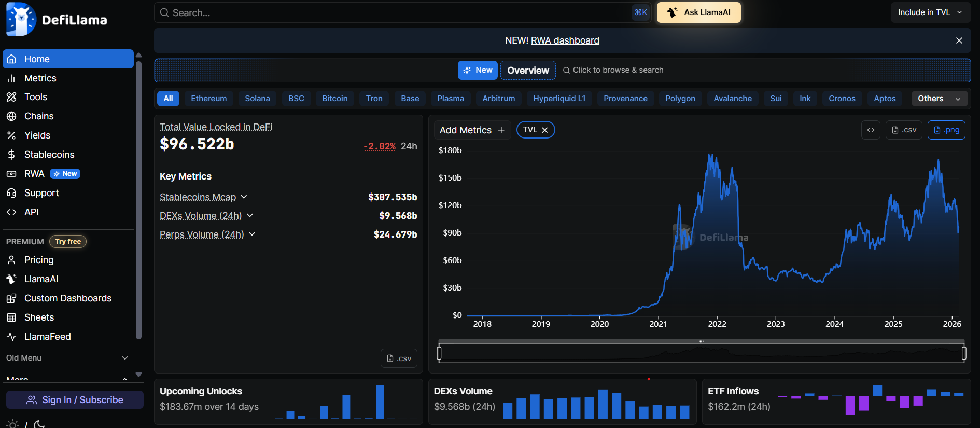The height and width of the screenshot is (428, 980).
Task: Open the RWA dashboard link
Action: [565, 40]
